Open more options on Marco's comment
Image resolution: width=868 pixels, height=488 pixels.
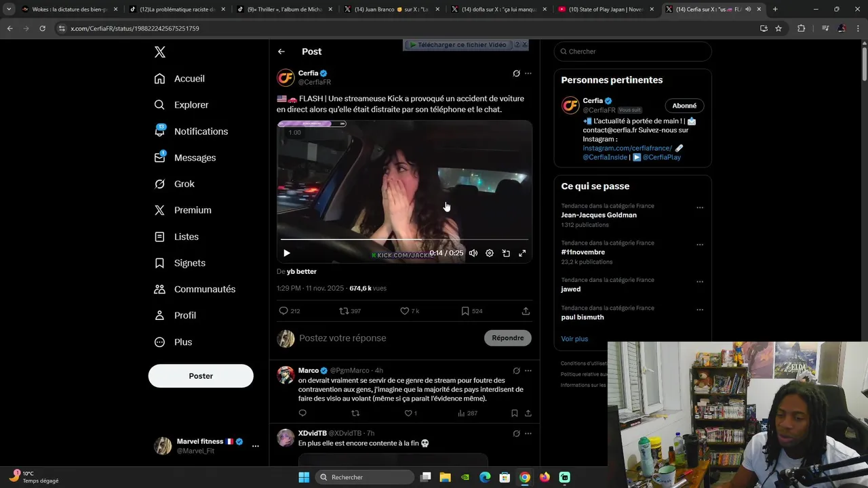528,371
